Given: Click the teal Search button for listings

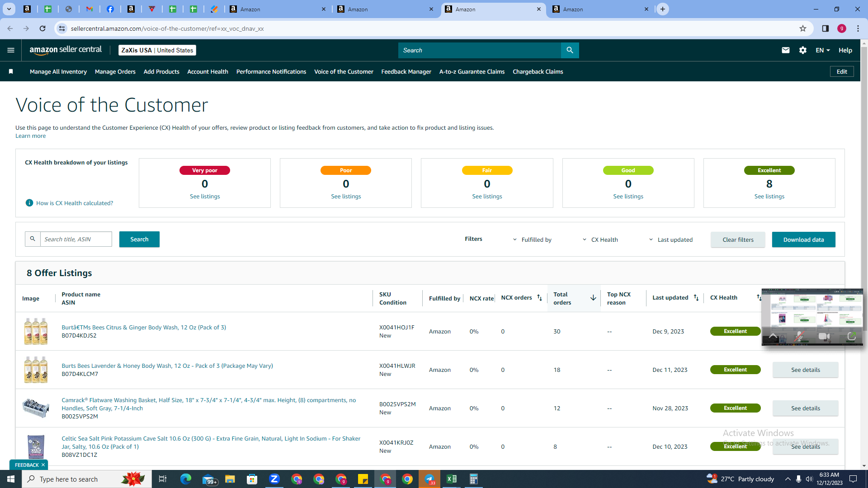Looking at the screenshot, I should click(x=139, y=239).
